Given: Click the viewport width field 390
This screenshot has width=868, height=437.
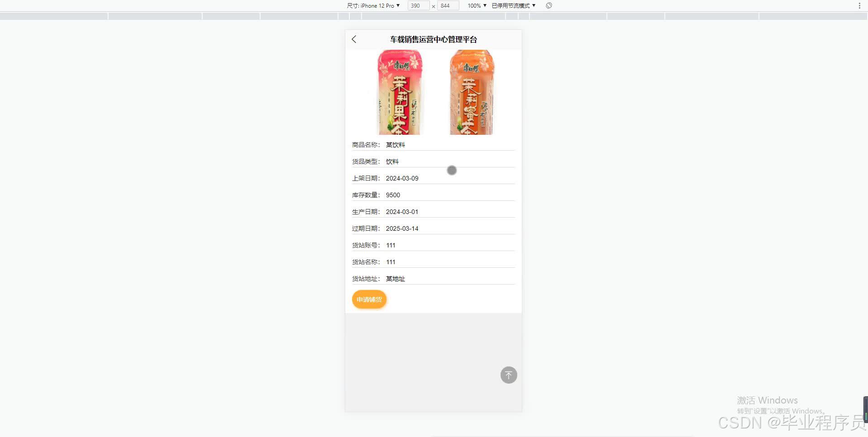Looking at the screenshot, I should pos(418,5).
